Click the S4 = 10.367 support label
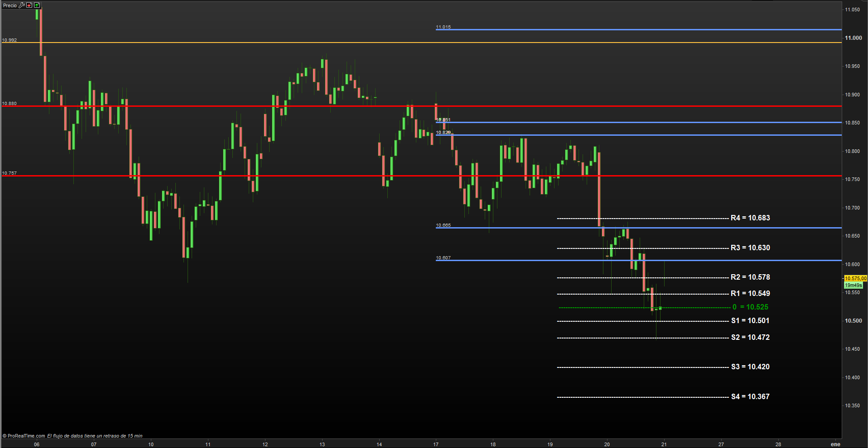This screenshot has height=448, width=868. pos(750,397)
